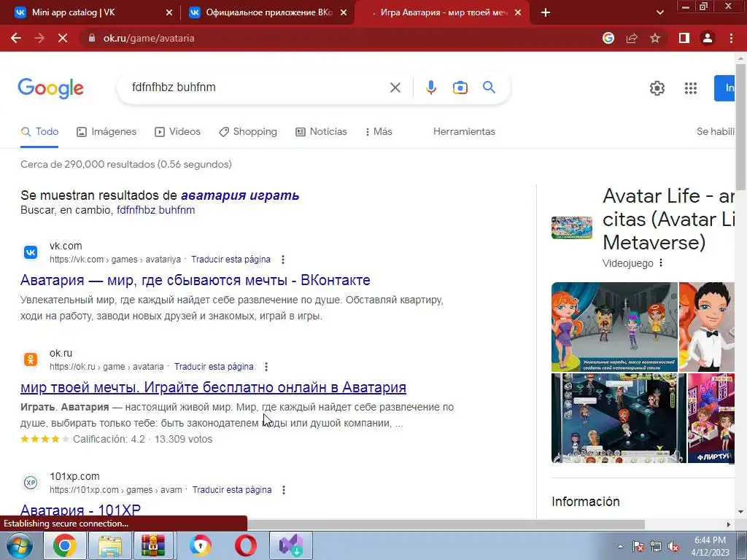The width and height of the screenshot is (747, 560).
Task: Click the magnifier search button
Action: (489, 87)
